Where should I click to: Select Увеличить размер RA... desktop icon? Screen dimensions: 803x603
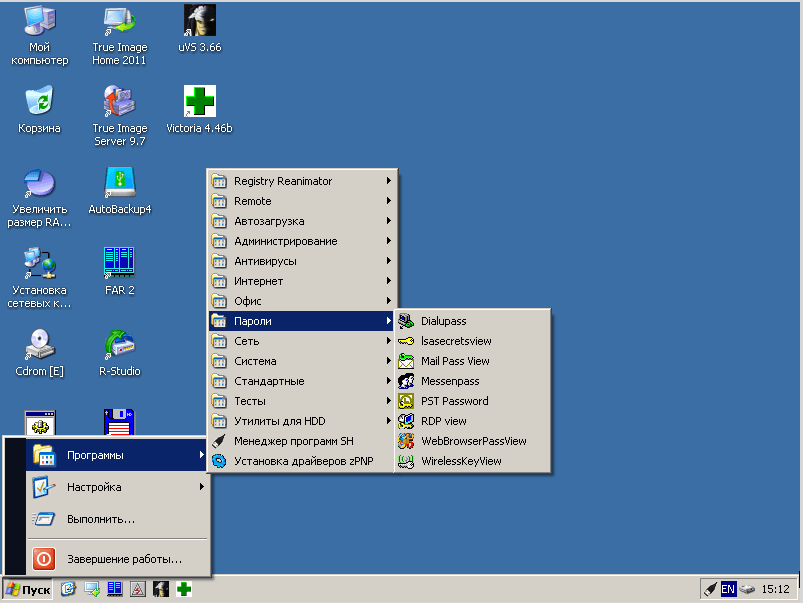(39, 198)
